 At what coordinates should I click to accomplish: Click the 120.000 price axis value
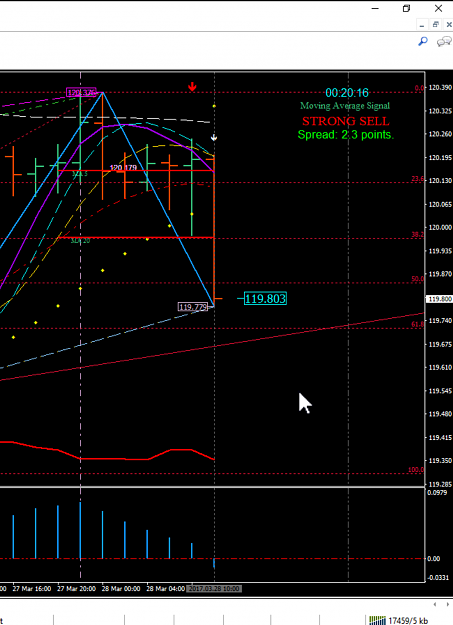click(x=440, y=228)
